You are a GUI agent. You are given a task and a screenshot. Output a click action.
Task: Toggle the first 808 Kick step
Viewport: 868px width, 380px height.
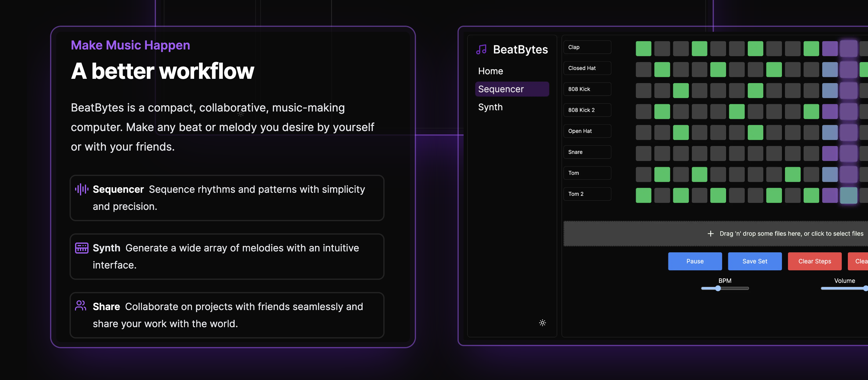pos(643,90)
